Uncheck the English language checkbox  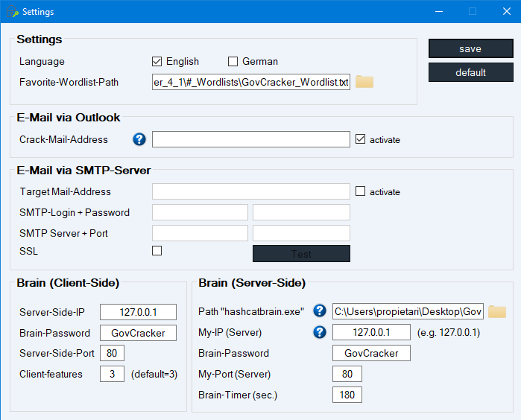tap(157, 61)
